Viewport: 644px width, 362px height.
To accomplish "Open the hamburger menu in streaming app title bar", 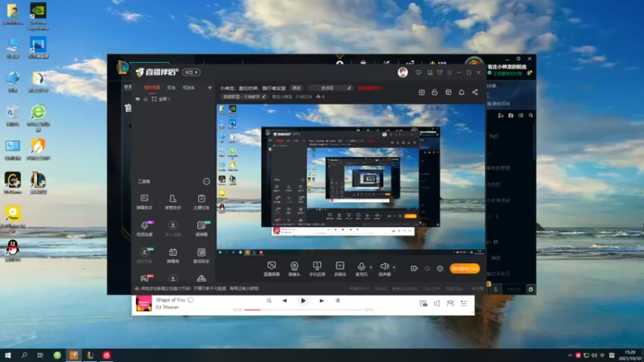I will pyautogui.click(x=449, y=72).
